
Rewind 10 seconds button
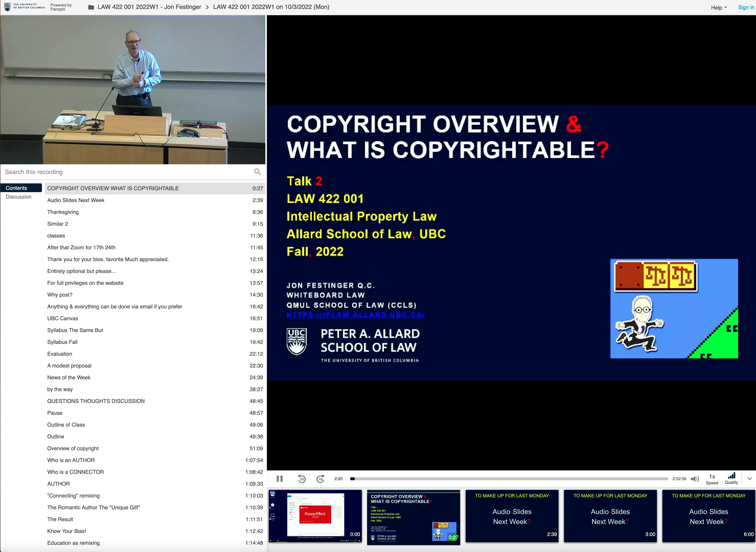302,479
